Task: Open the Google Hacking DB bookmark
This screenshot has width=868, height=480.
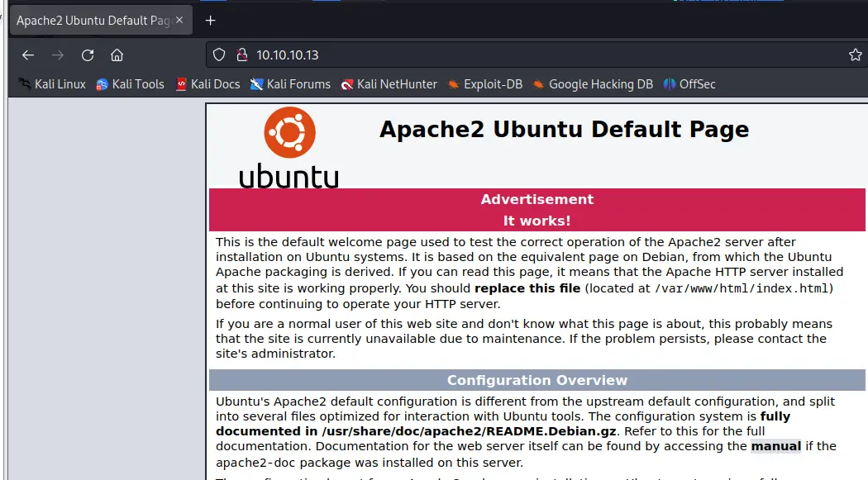Action: pos(593,84)
